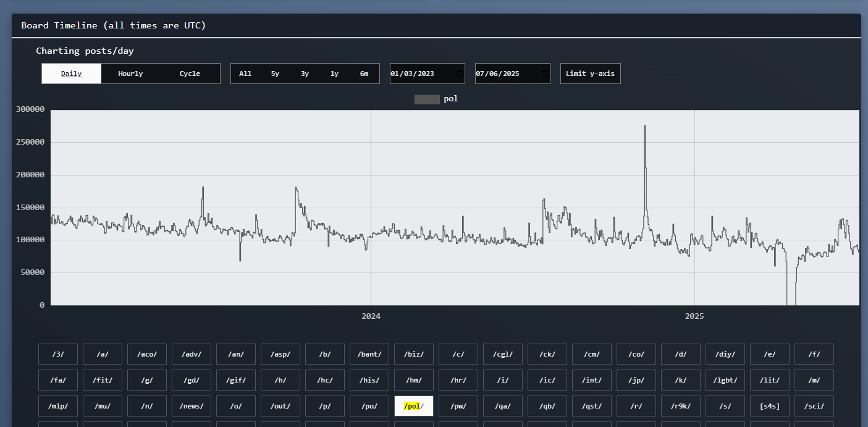
Task: Select the /k/ board
Action: [x=681, y=380]
